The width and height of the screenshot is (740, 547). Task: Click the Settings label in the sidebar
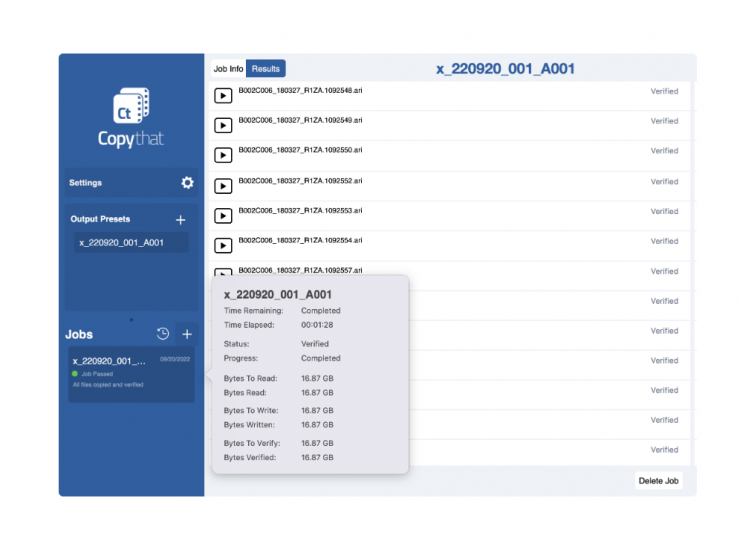[86, 183]
